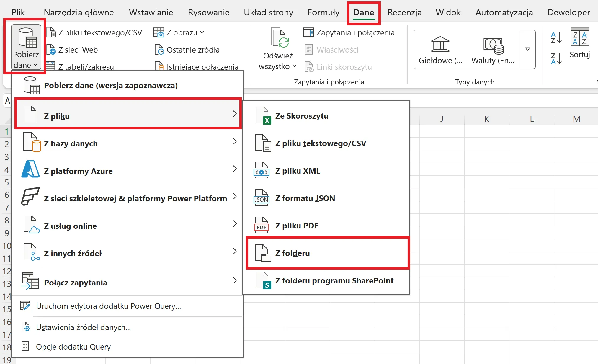Click the Z sieci Web icon
The width and height of the screenshot is (598, 364).
pos(51,50)
